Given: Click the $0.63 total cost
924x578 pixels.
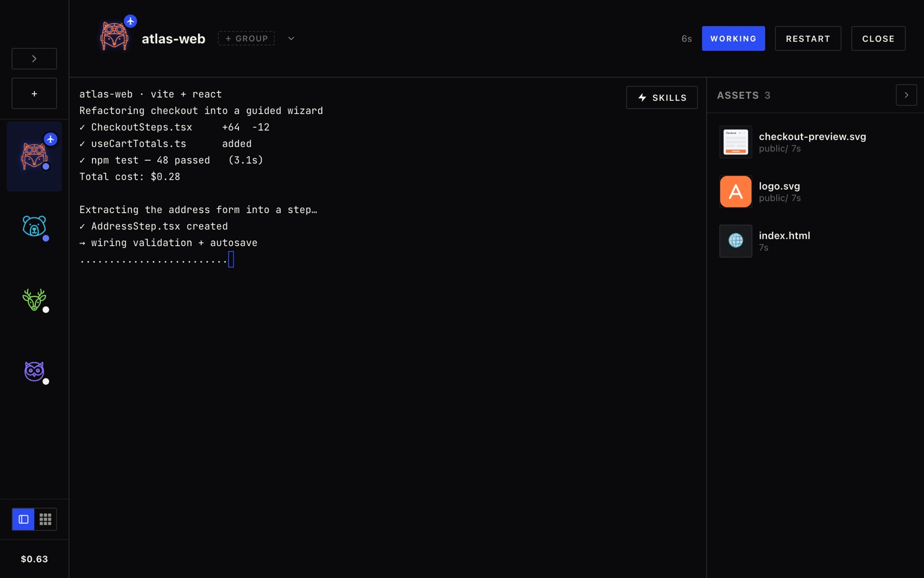Looking at the screenshot, I should (x=34, y=559).
